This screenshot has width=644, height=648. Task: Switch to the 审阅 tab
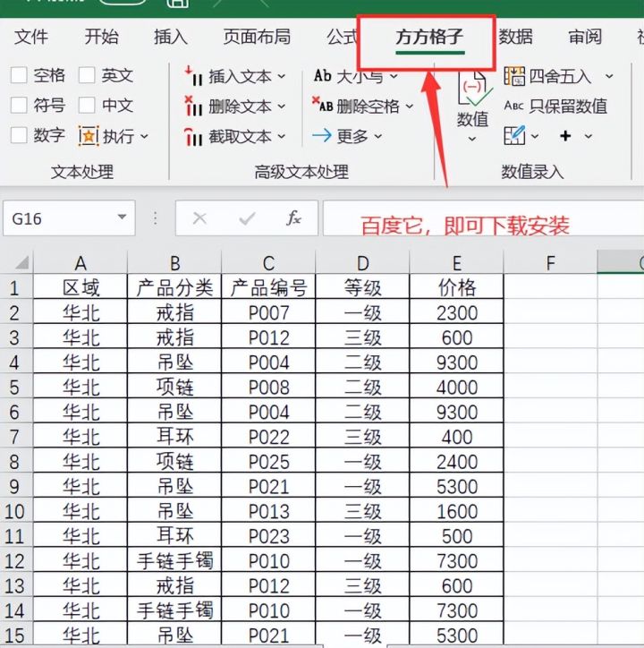[585, 38]
